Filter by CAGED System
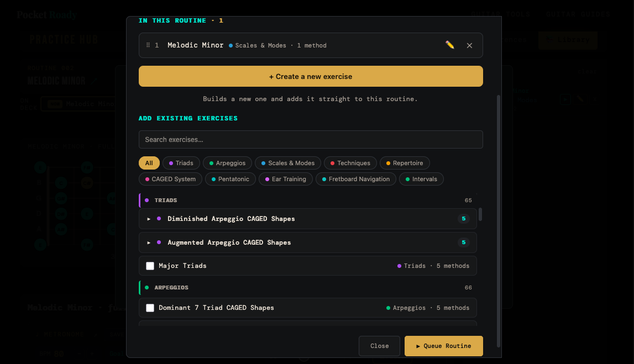 click(x=170, y=179)
